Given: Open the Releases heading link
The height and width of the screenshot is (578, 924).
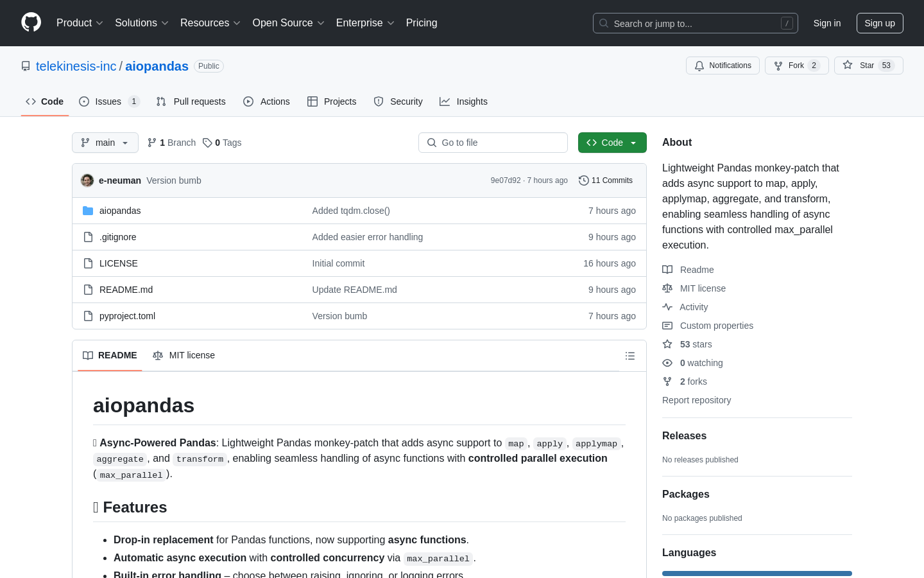Looking at the screenshot, I should click(x=684, y=435).
